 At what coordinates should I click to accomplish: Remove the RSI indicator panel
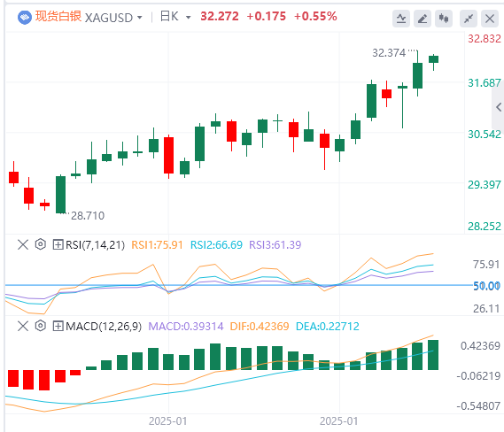point(23,244)
